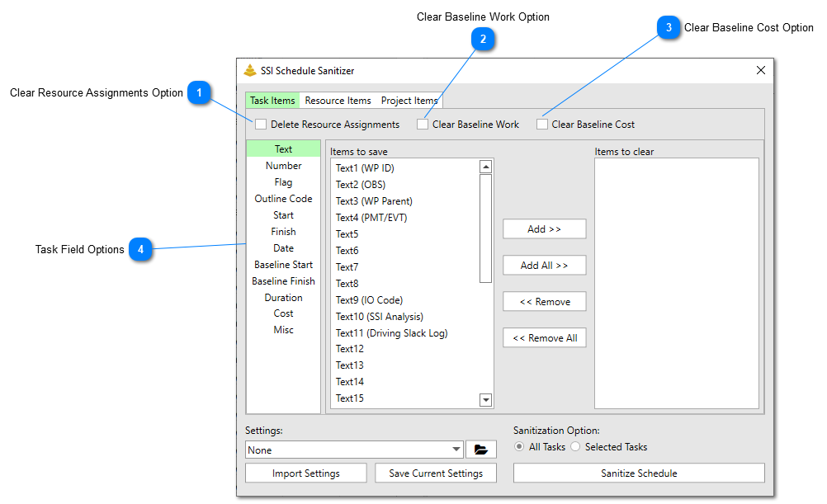This screenshot has height=504, width=827.
Task: Select the Number field category
Action: tap(283, 166)
